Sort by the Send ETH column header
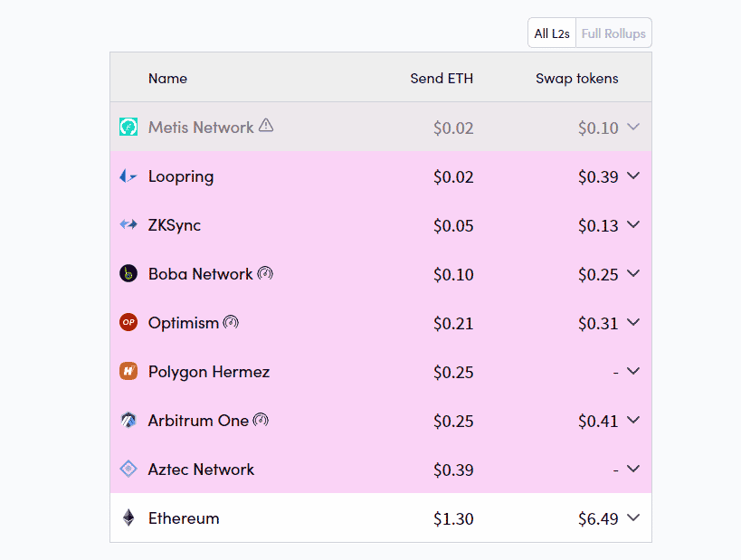The width and height of the screenshot is (741, 560). [x=442, y=79]
